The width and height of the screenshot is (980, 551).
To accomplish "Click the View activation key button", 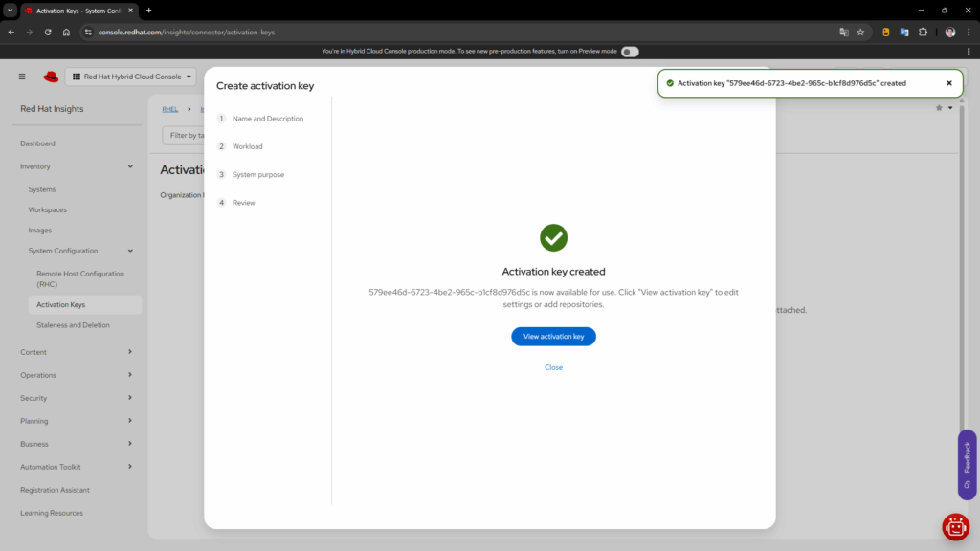I will [x=553, y=337].
